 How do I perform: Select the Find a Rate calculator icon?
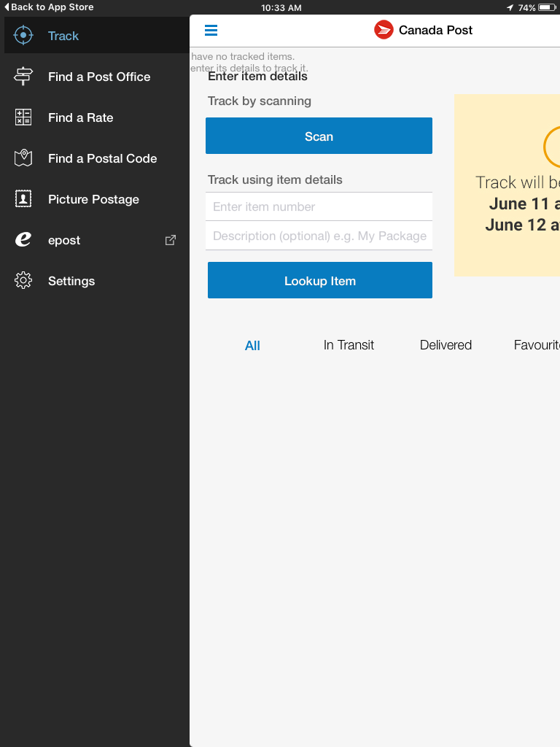(23, 117)
